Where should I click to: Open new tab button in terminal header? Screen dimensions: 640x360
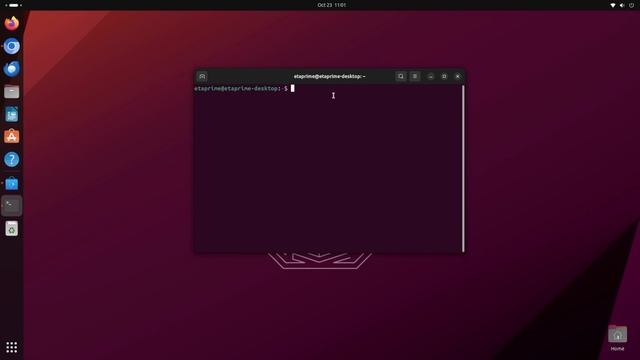[x=202, y=76]
